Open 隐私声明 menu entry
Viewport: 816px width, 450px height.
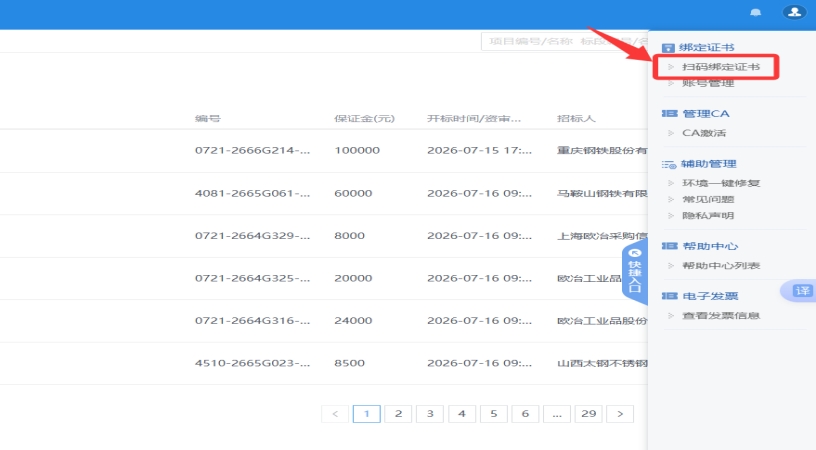708,215
